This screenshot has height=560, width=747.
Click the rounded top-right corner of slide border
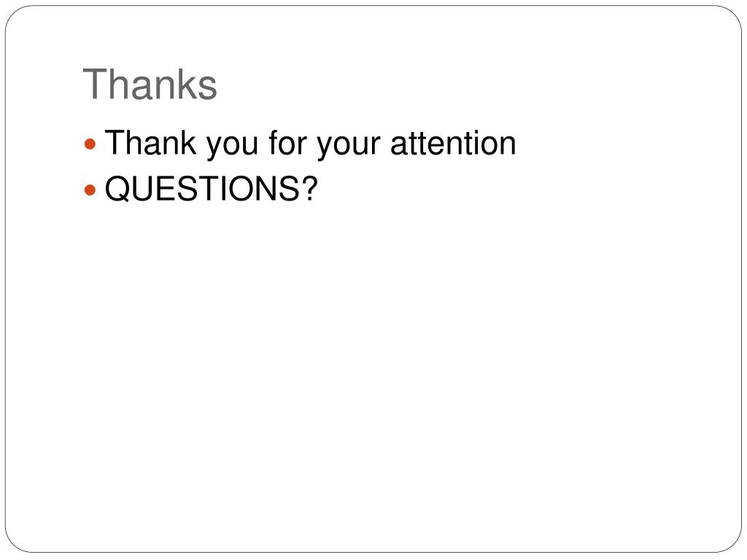(732, 15)
